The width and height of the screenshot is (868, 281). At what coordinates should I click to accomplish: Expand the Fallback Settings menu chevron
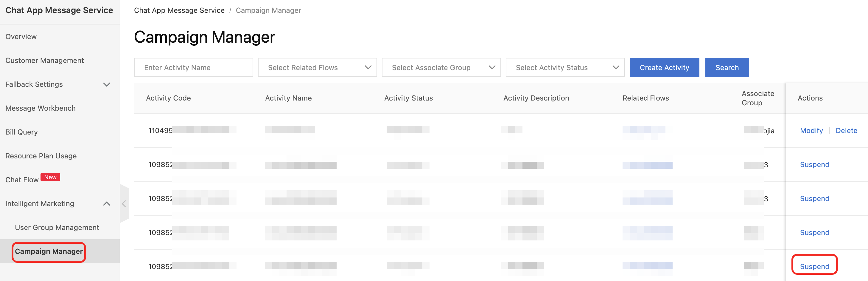click(x=106, y=84)
